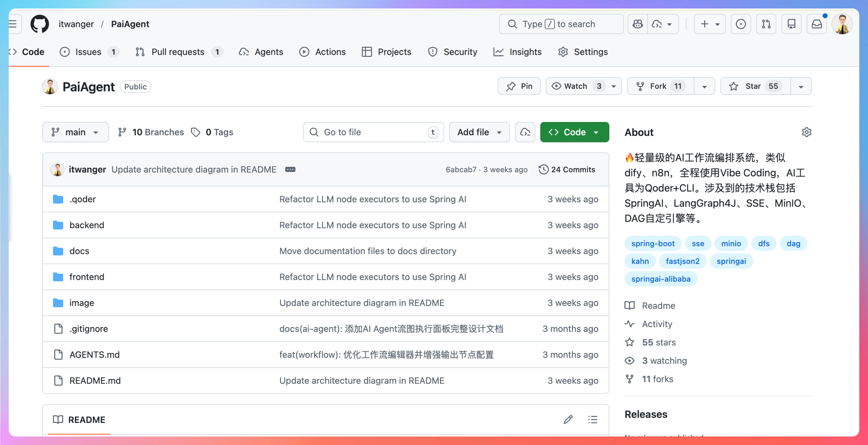868x445 pixels.
Task: Select the spring-boot topic tag
Action: [653, 243]
